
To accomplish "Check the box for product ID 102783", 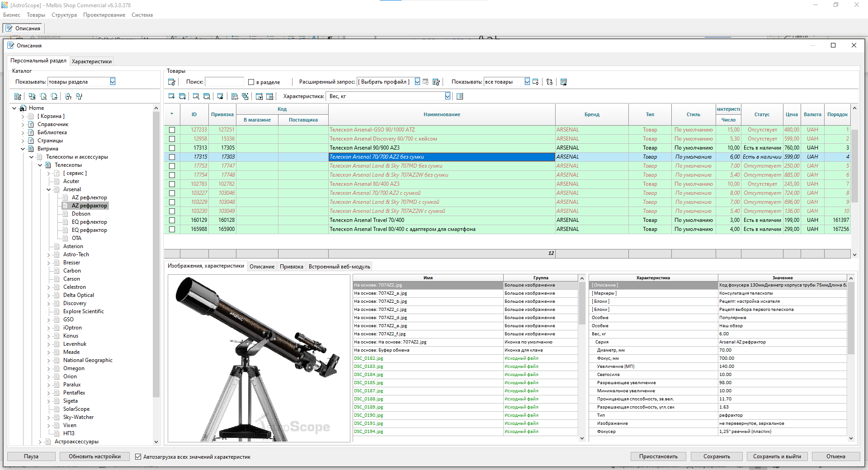I will 172,184.
